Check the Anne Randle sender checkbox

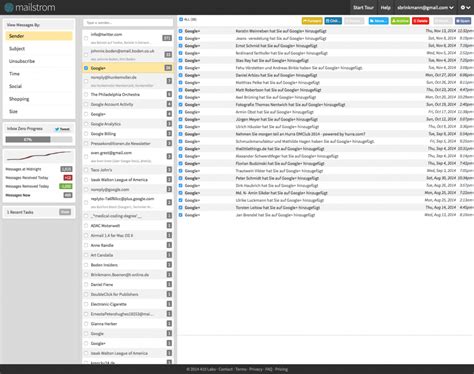[x=86, y=245]
